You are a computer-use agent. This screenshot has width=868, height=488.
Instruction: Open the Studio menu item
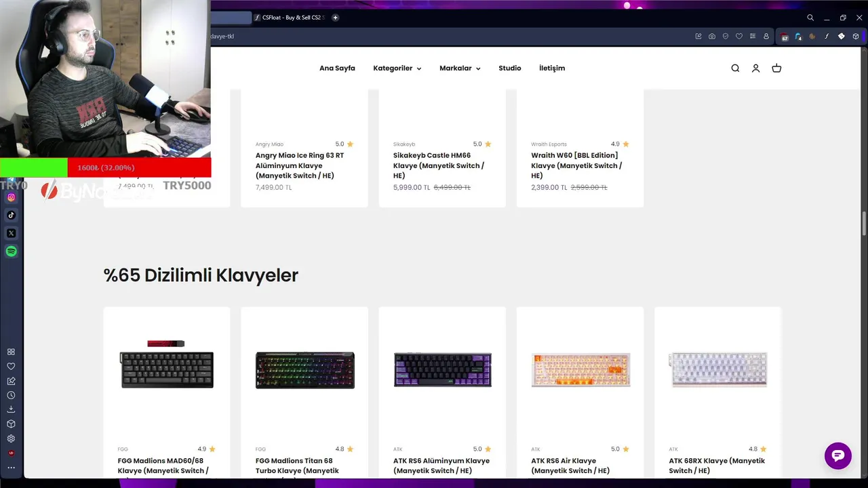tap(510, 68)
